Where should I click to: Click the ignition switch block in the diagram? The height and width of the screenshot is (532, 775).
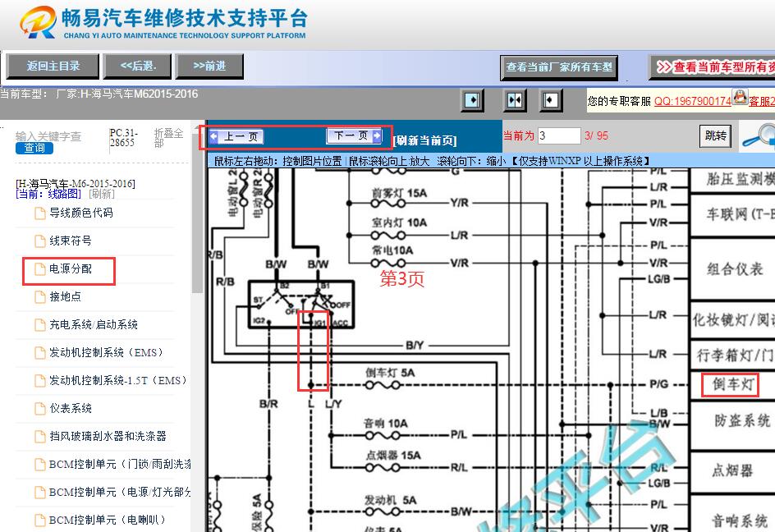(x=301, y=304)
